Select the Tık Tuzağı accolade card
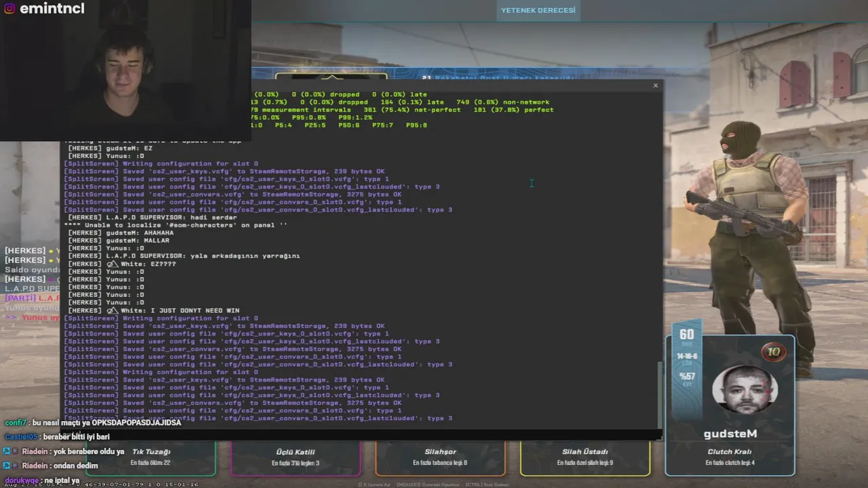The width and height of the screenshot is (868, 488). 151,457
